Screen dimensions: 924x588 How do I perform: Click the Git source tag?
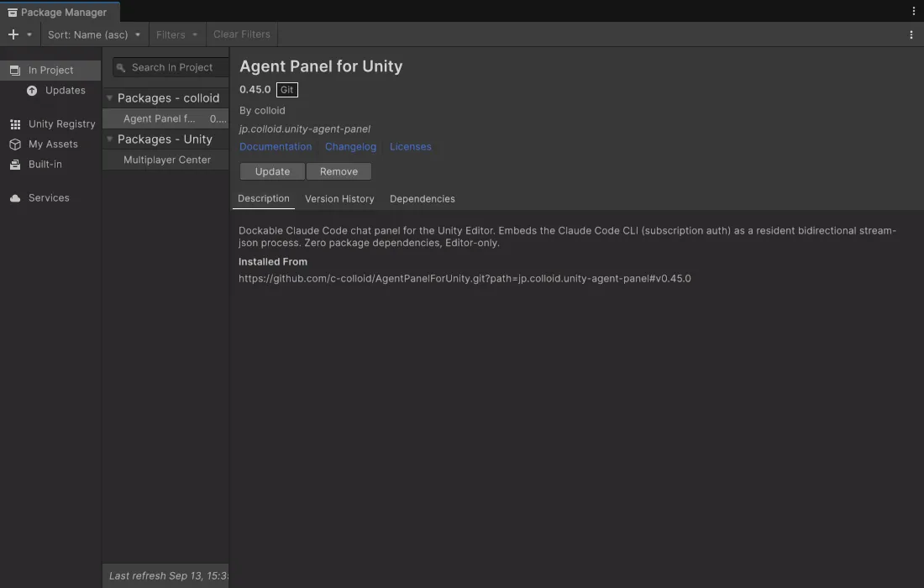(287, 90)
